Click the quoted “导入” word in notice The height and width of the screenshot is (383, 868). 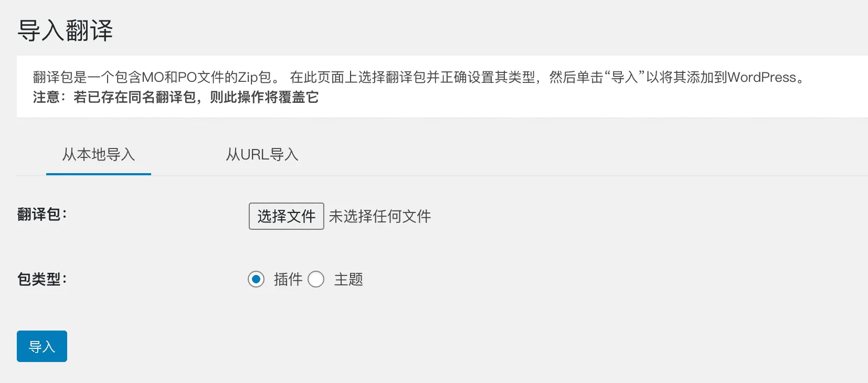tap(624, 77)
